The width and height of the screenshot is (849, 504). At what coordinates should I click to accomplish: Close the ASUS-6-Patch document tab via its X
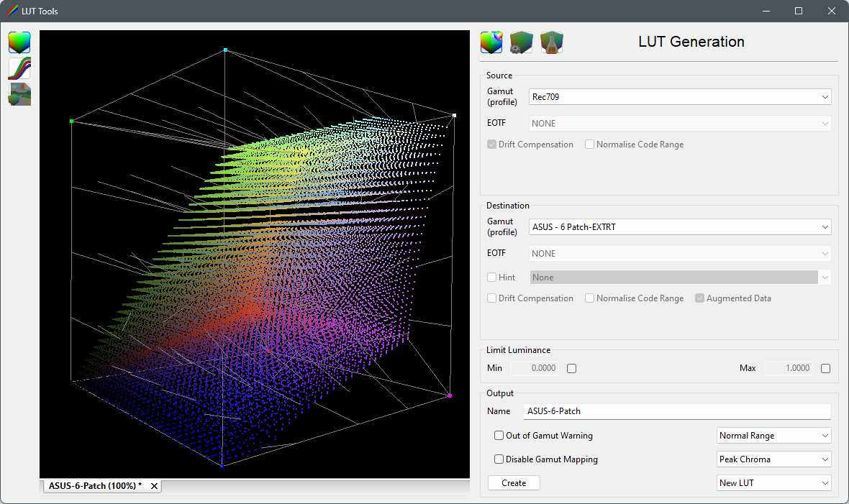coord(153,485)
